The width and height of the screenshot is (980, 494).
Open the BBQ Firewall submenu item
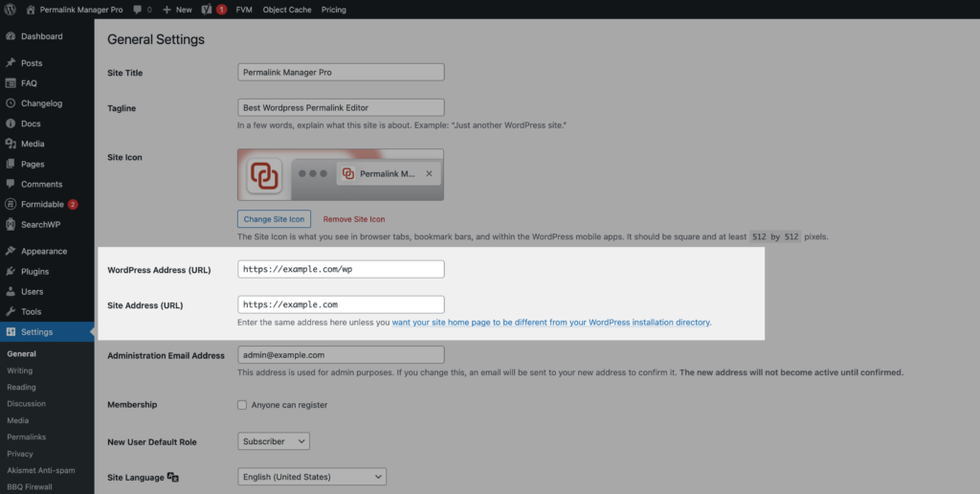coord(30,486)
